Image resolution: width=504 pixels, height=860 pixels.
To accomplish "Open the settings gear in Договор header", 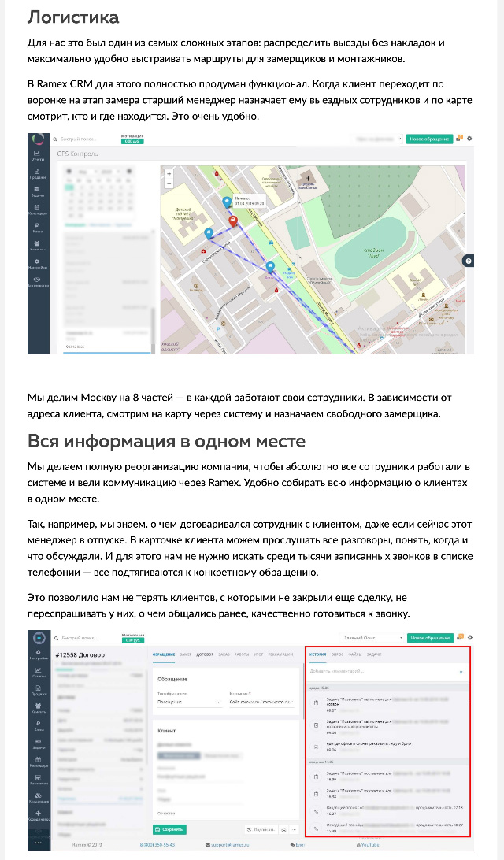I will coord(469,637).
